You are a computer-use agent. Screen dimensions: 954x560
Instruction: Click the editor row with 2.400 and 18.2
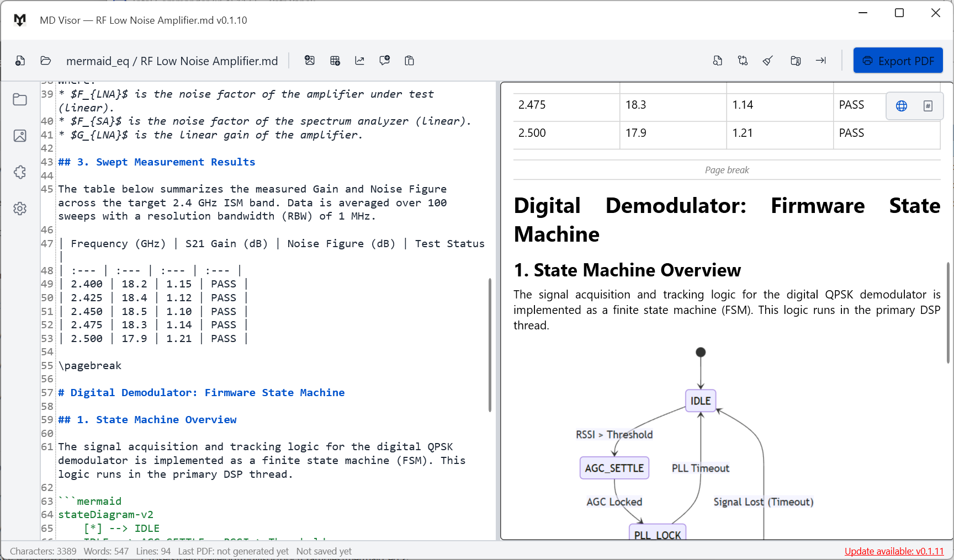click(153, 284)
